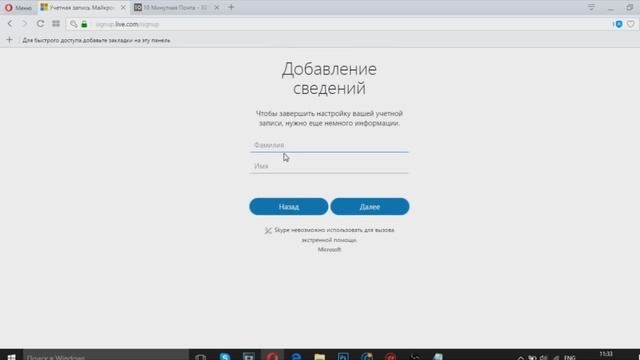Go forward with browser forward arrow
Screen dimensions: 640x360
click(x=24, y=24)
